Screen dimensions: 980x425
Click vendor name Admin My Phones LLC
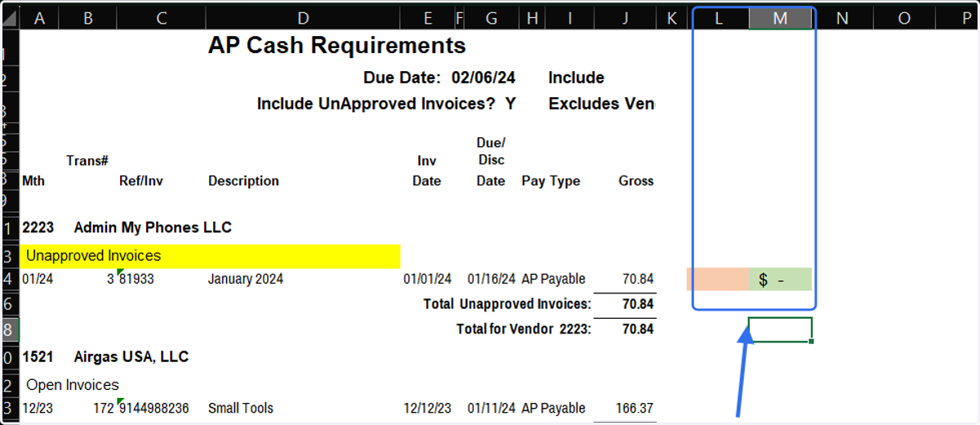click(x=153, y=226)
